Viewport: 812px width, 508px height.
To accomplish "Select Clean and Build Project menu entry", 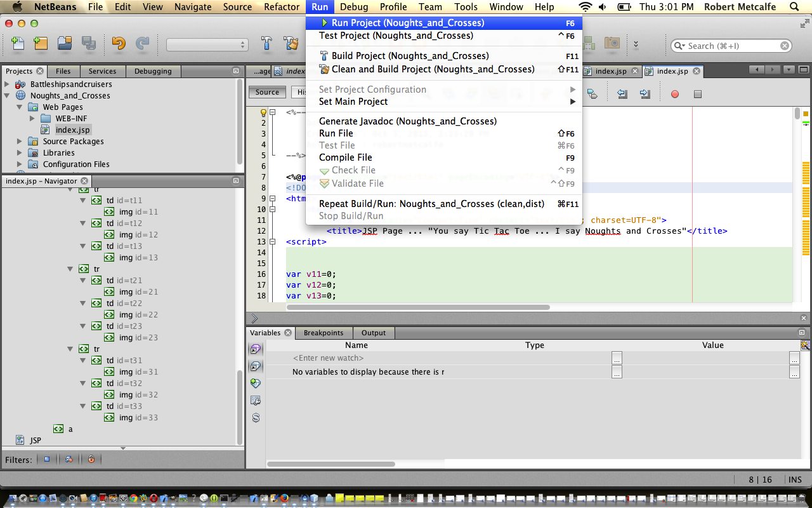I will pyautogui.click(x=433, y=69).
